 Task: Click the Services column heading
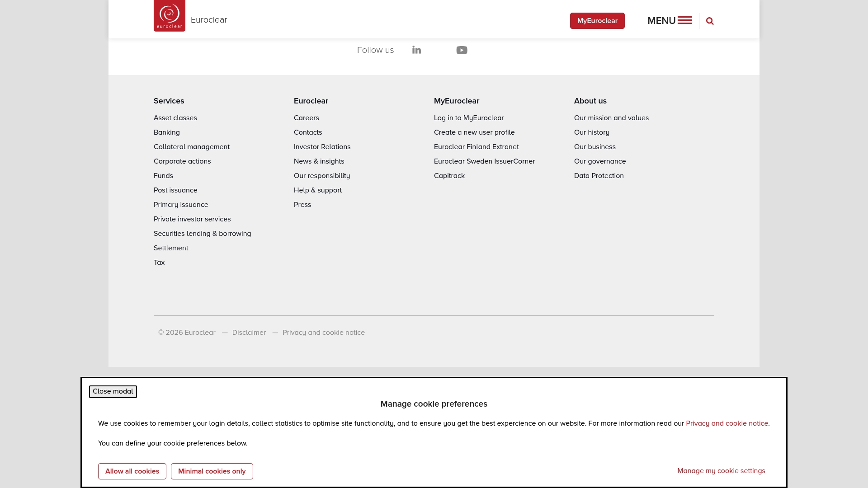click(x=169, y=101)
